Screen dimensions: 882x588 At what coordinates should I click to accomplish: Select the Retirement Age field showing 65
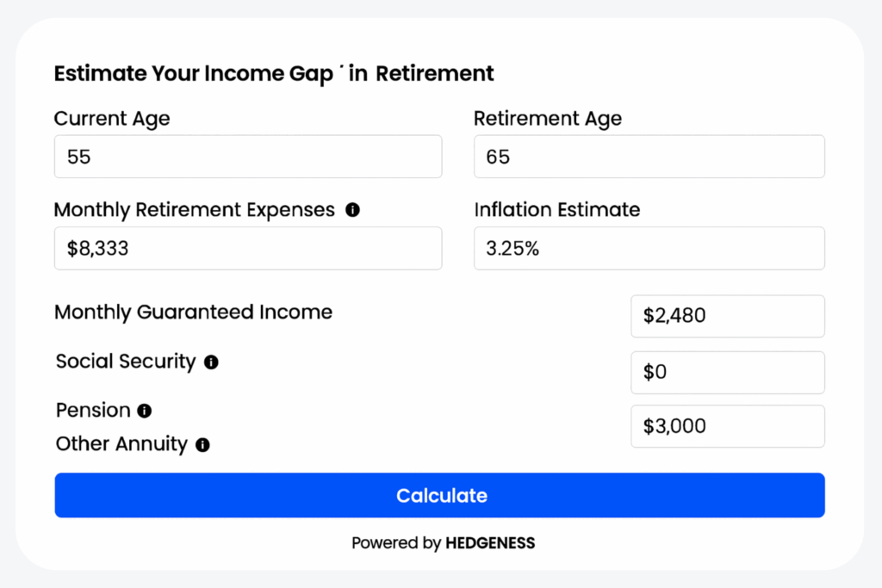649,157
